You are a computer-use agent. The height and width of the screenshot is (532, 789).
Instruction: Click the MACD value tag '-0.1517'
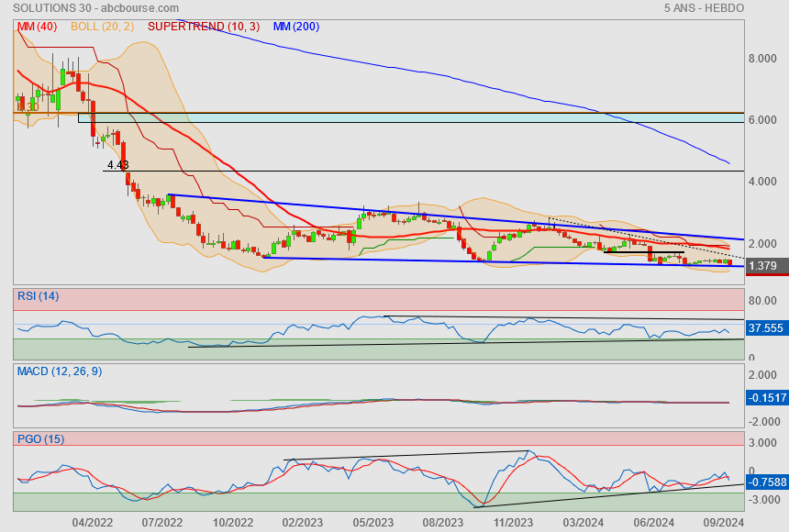point(767,397)
